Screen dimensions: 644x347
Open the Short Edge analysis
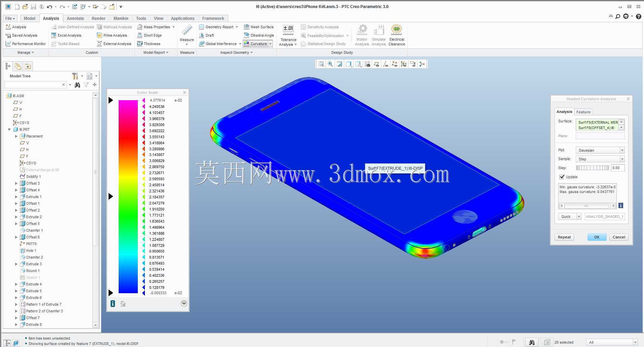[149, 35]
